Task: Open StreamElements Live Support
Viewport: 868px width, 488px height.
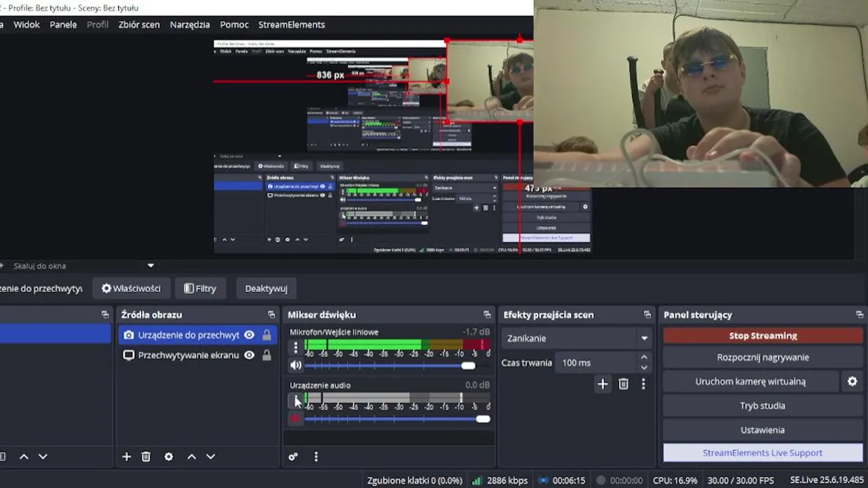Action: pos(763,453)
